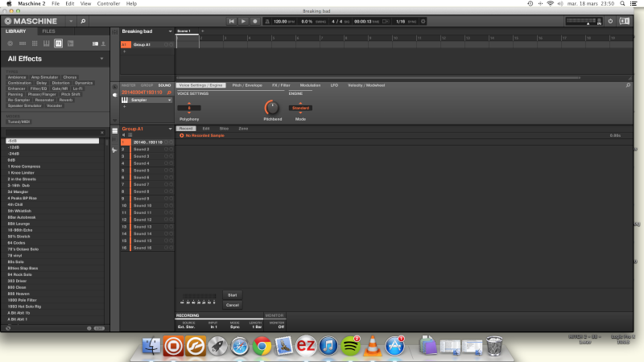
Task: Add a plug-in slot with plus below Sampler
Action: point(125,107)
